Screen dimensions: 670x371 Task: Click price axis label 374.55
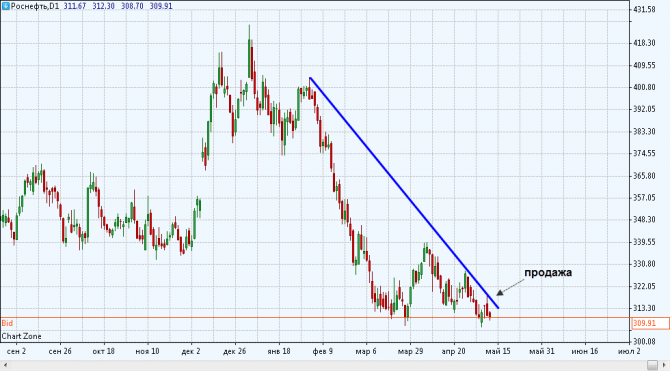(644, 153)
